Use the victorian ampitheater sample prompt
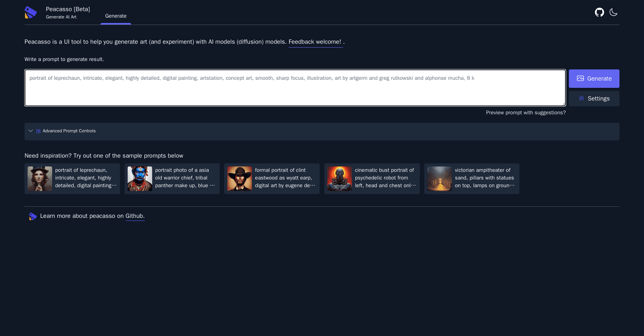 (484, 178)
